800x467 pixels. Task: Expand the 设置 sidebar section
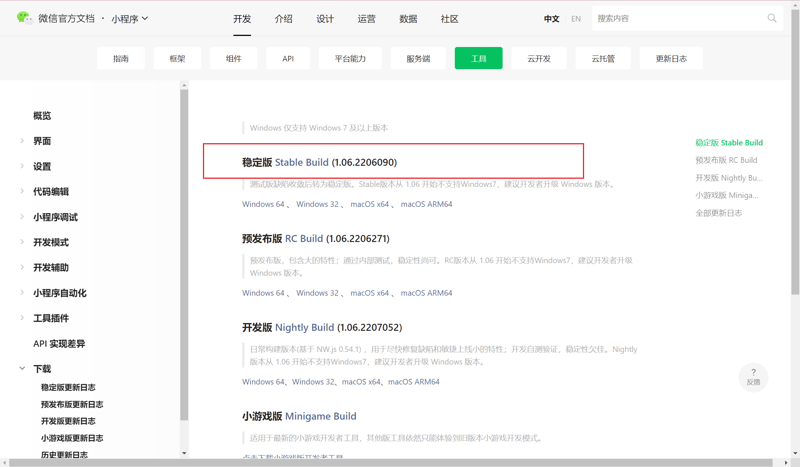(22, 166)
